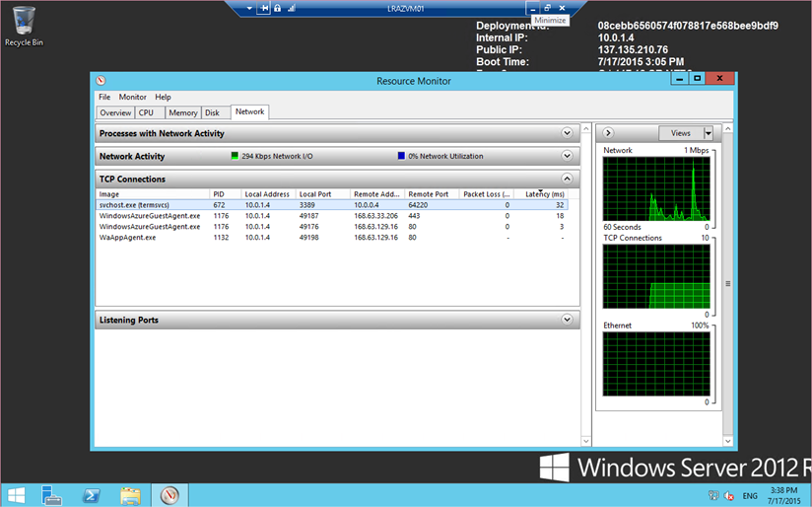Screen dimensions: 812x507
Task: Select the WaAppAgent.exe connection row
Action: coord(332,238)
